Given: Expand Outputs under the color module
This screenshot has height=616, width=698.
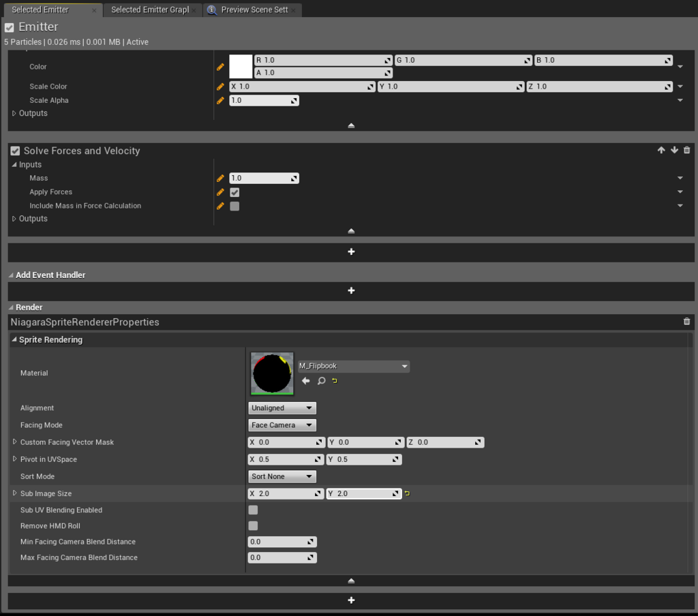Looking at the screenshot, I should [x=14, y=114].
